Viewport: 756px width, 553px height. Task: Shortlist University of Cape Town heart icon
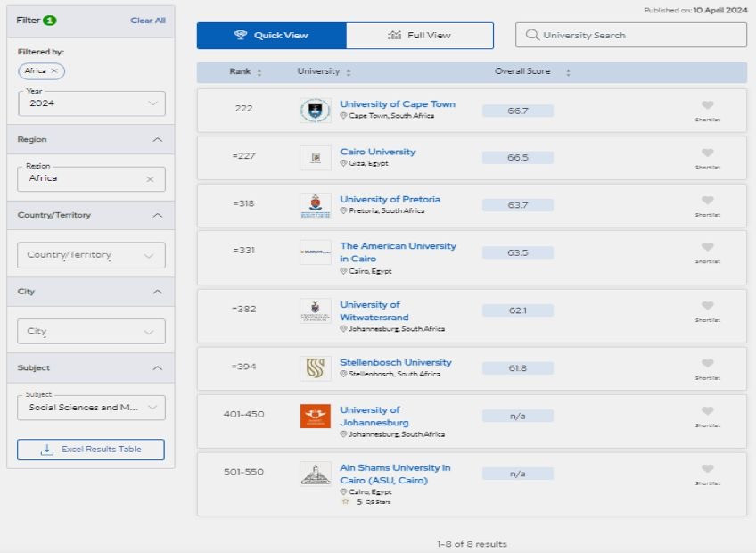pyautogui.click(x=707, y=105)
